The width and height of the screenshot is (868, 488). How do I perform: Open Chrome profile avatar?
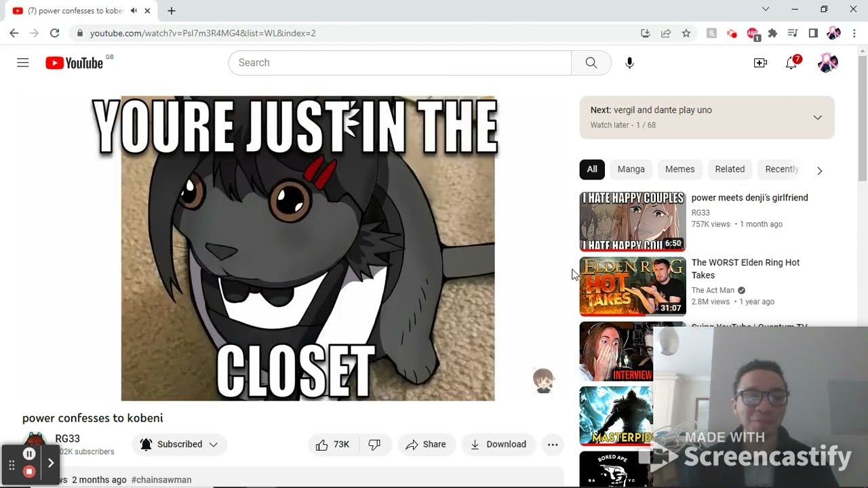833,33
